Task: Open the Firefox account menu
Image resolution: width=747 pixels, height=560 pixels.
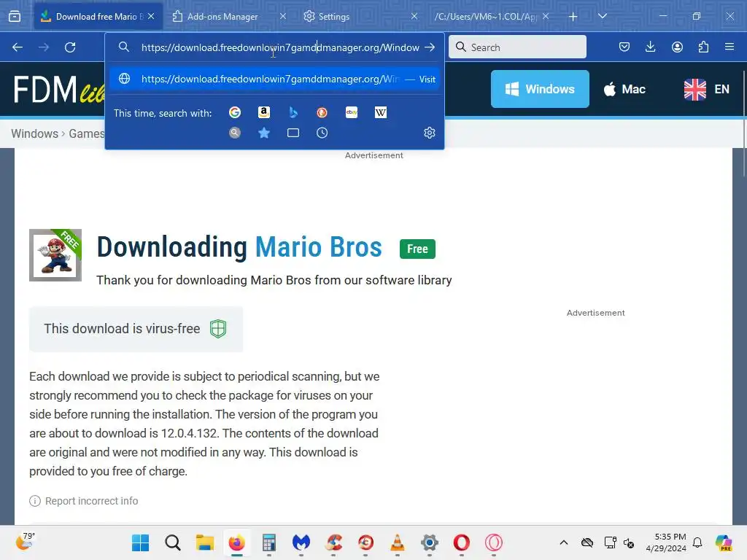Action: pos(677,47)
